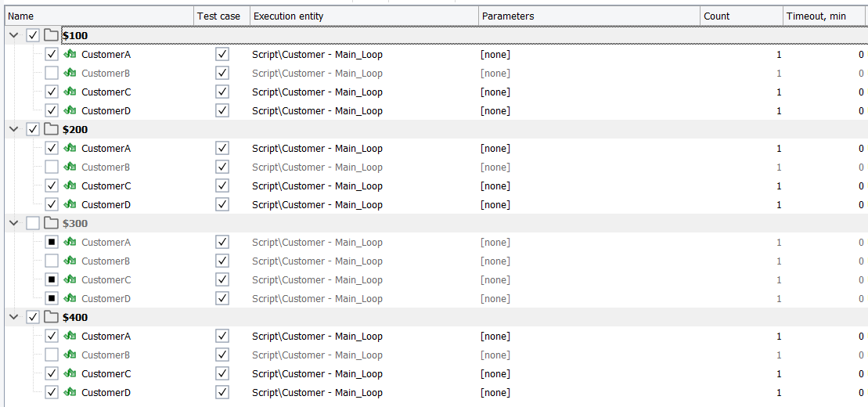Select the CustomerC item under $400
The width and height of the screenshot is (868, 407).
tap(106, 373)
